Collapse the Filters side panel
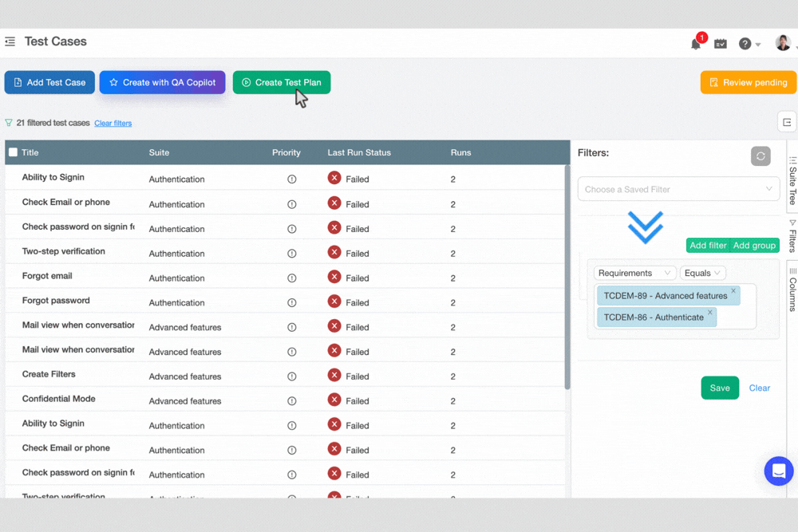Viewport: 798px width, 532px height. [x=786, y=121]
